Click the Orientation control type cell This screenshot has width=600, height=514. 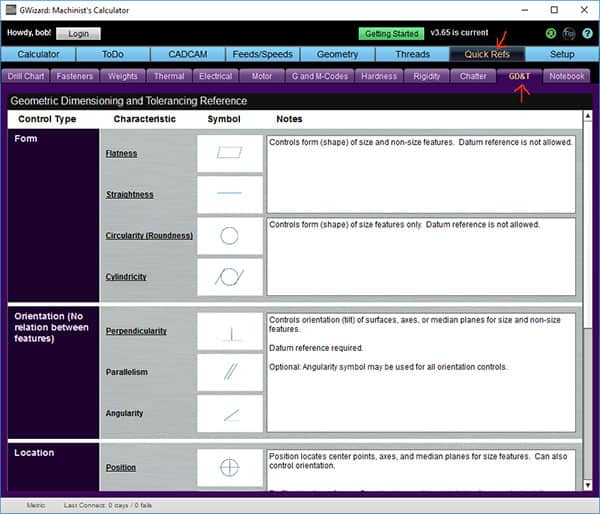(53, 372)
